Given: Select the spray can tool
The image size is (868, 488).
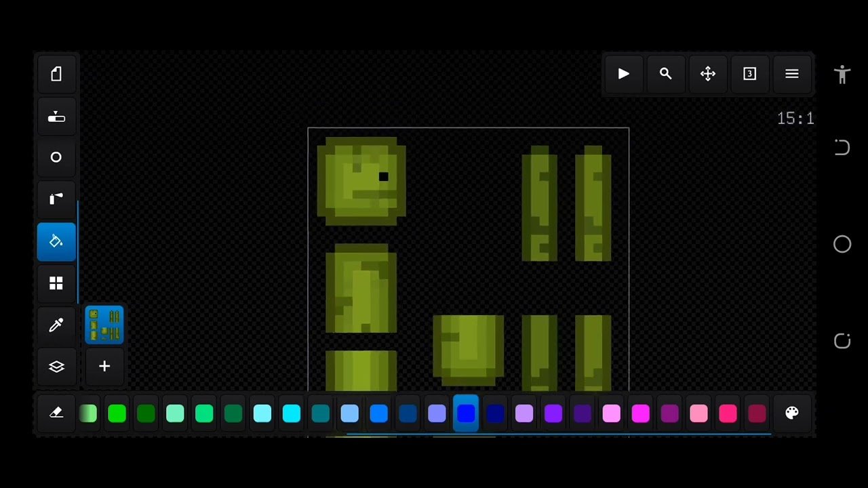Looking at the screenshot, I should pos(56,199).
